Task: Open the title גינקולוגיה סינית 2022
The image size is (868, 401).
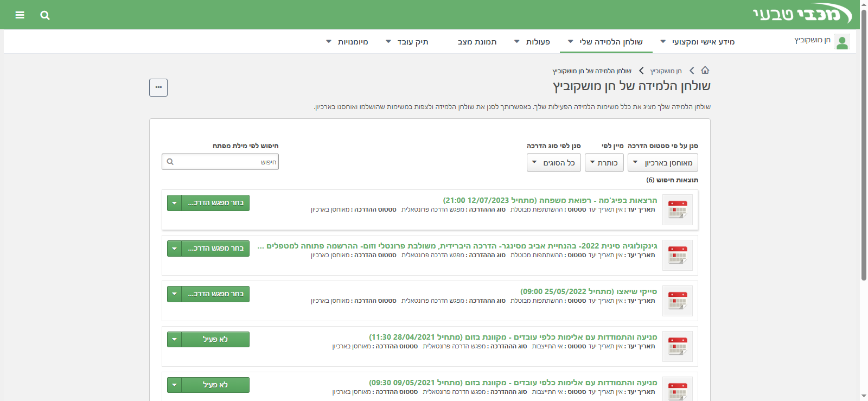Action: (x=457, y=246)
